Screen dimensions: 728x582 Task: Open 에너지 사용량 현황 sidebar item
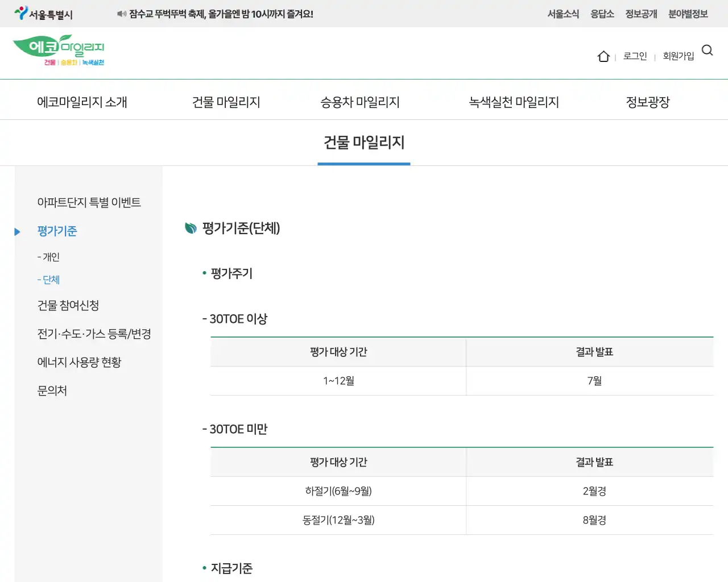[x=79, y=362]
